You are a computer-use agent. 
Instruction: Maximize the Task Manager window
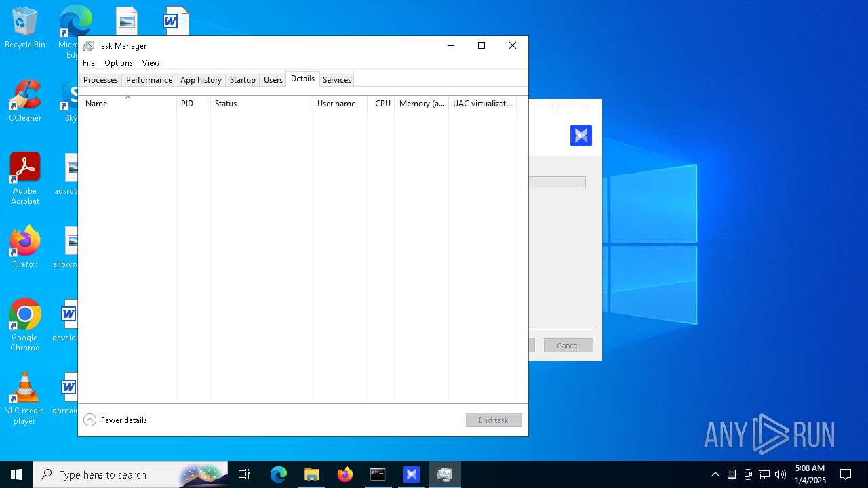pyautogui.click(x=481, y=45)
